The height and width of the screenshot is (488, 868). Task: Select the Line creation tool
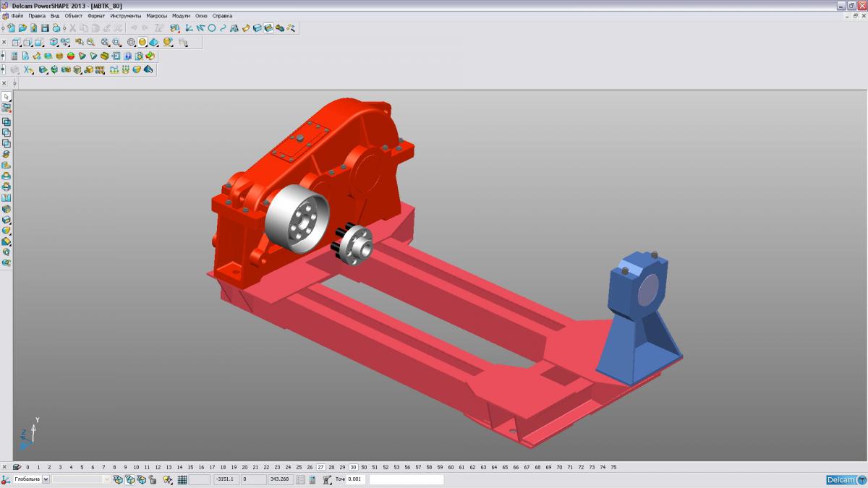(x=200, y=27)
